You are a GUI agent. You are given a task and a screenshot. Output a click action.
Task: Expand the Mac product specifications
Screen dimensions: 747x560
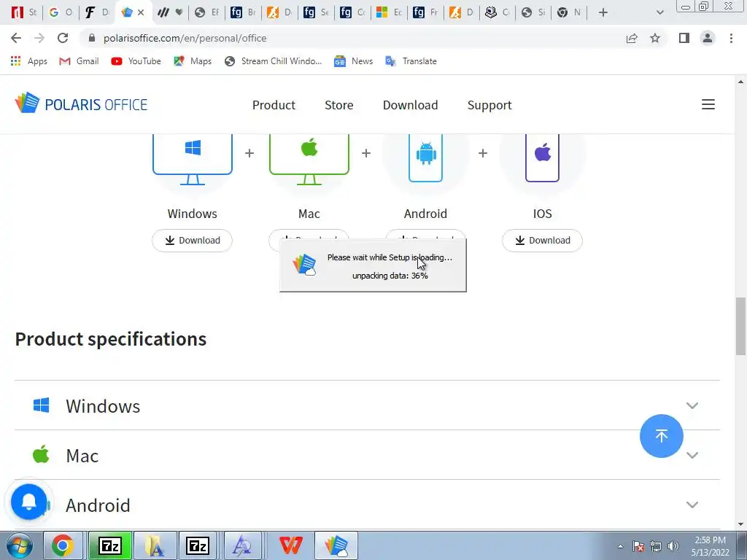[367, 455]
